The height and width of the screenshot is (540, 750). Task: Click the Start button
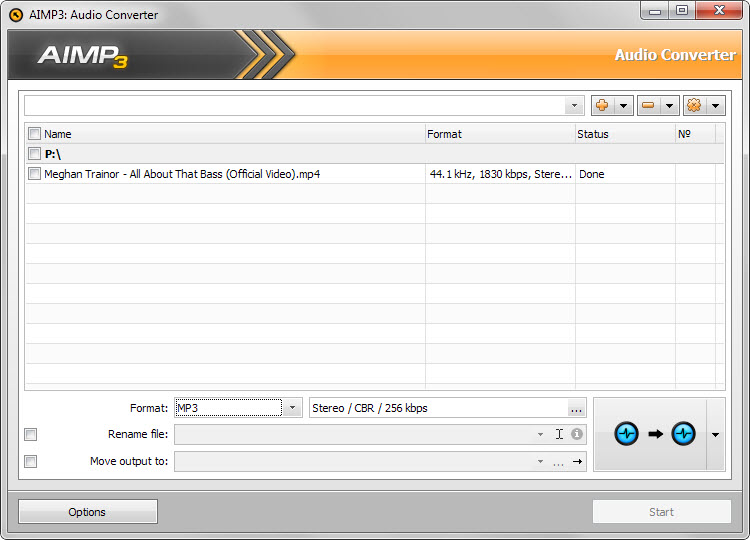(662, 512)
